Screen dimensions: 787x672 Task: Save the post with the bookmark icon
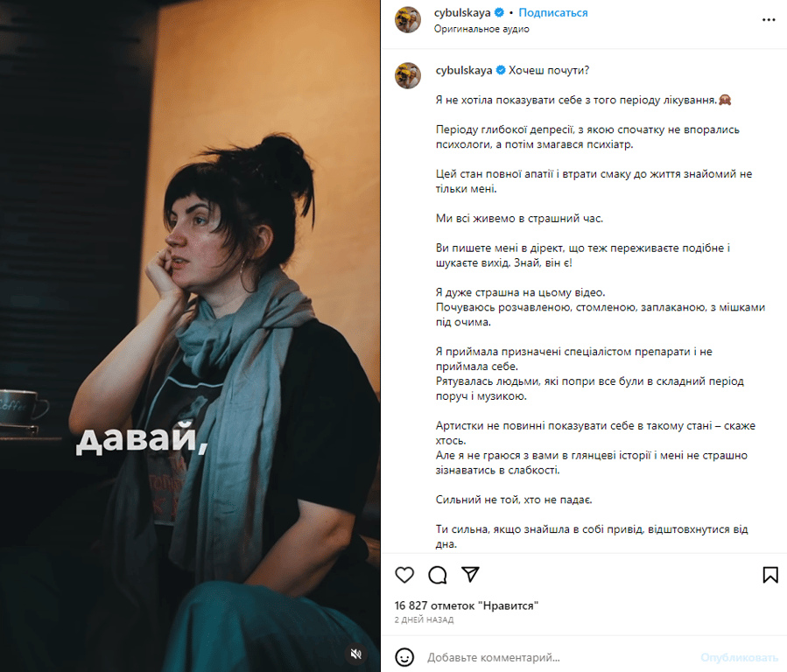point(770,575)
